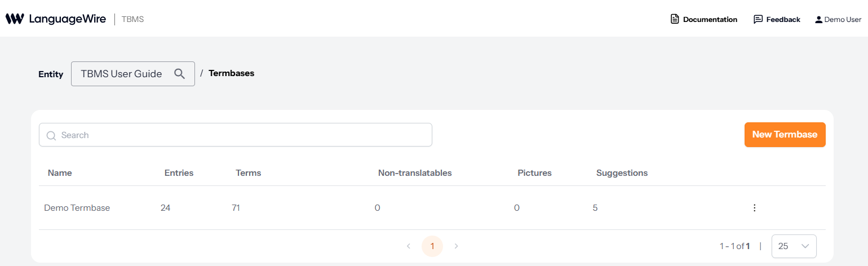Go to previous page arrow
The image size is (868, 266).
[x=409, y=246]
